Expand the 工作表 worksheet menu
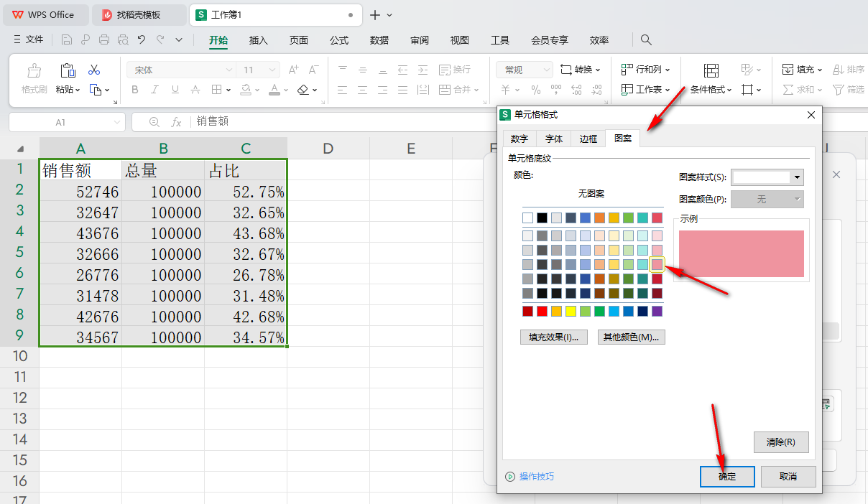 point(646,90)
